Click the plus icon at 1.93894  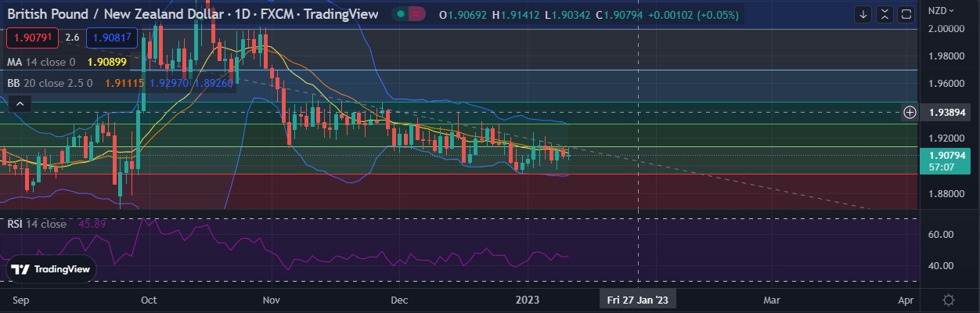pyautogui.click(x=910, y=112)
